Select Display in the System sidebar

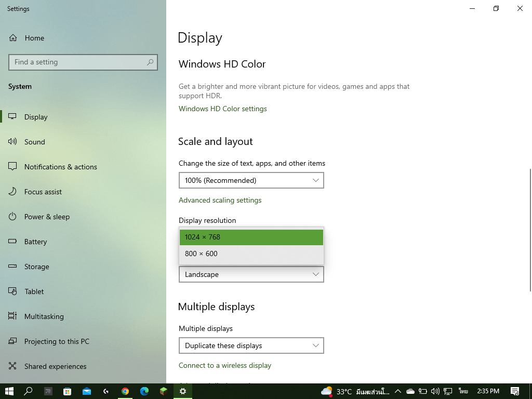click(x=36, y=117)
